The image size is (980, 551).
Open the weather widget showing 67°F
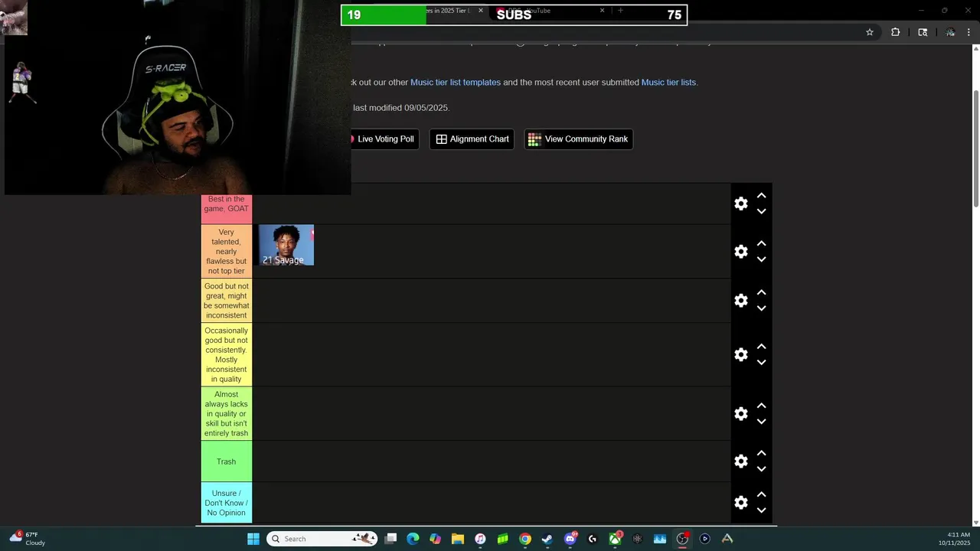pos(28,539)
